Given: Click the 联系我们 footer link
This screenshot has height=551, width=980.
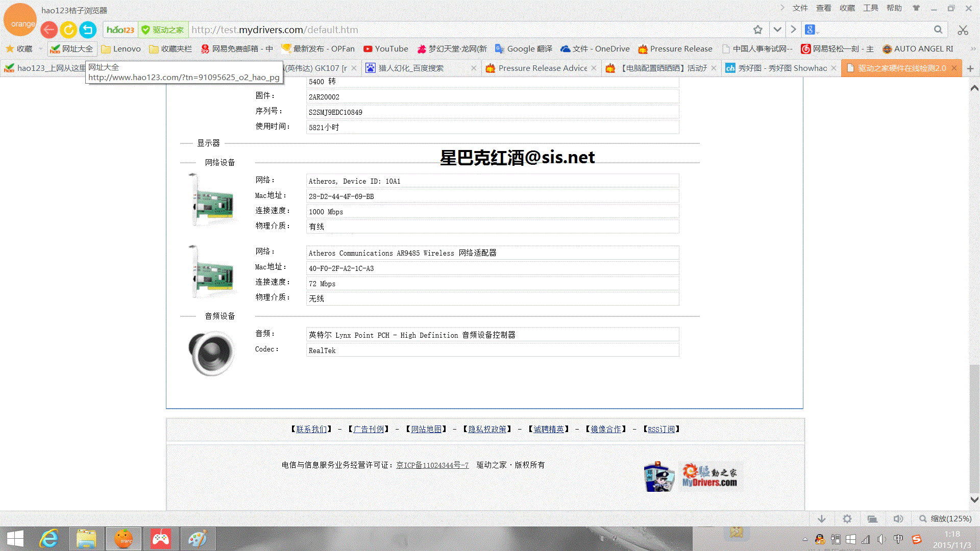Looking at the screenshot, I should (x=311, y=430).
